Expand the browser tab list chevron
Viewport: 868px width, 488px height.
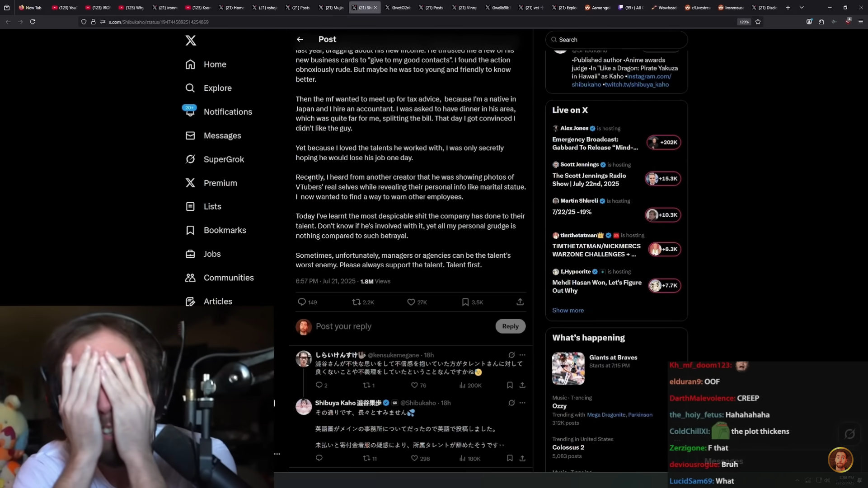click(x=802, y=7)
